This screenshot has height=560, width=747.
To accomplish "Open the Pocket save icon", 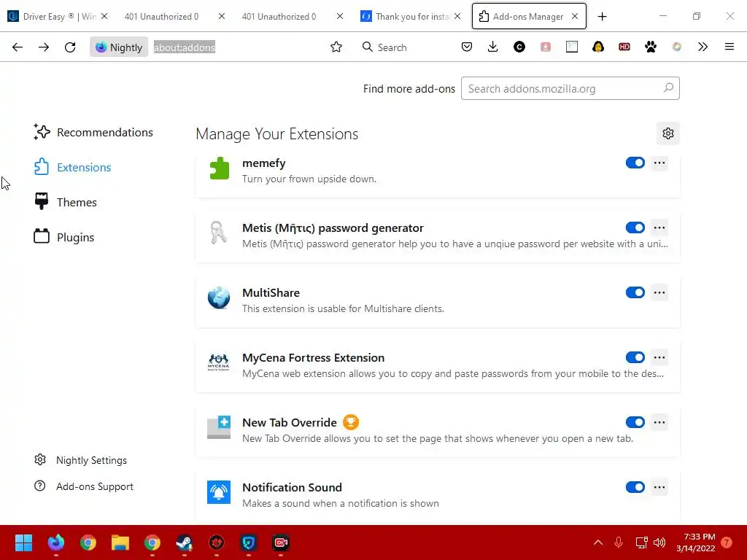I will point(467,47).
